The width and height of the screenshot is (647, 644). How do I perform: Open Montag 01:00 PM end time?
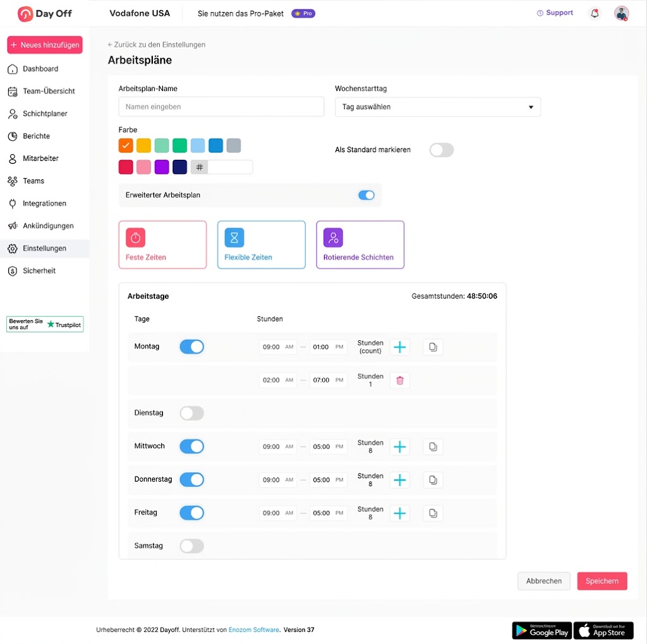[x=328, y=347]
